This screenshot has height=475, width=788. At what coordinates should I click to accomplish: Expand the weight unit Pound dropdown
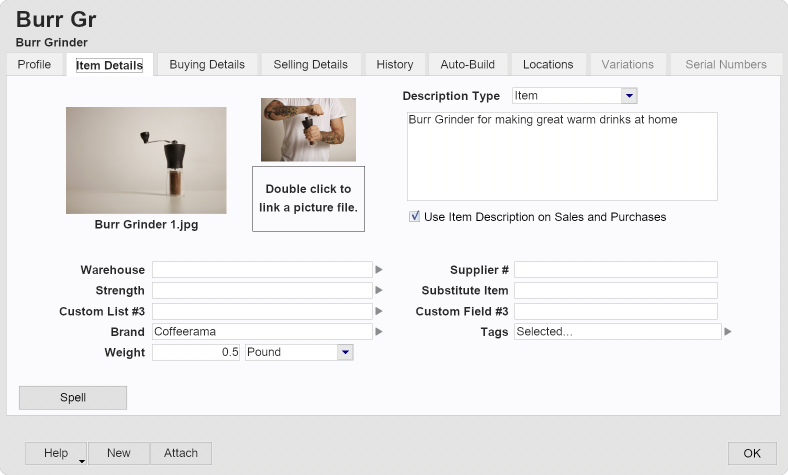(345, 352)
